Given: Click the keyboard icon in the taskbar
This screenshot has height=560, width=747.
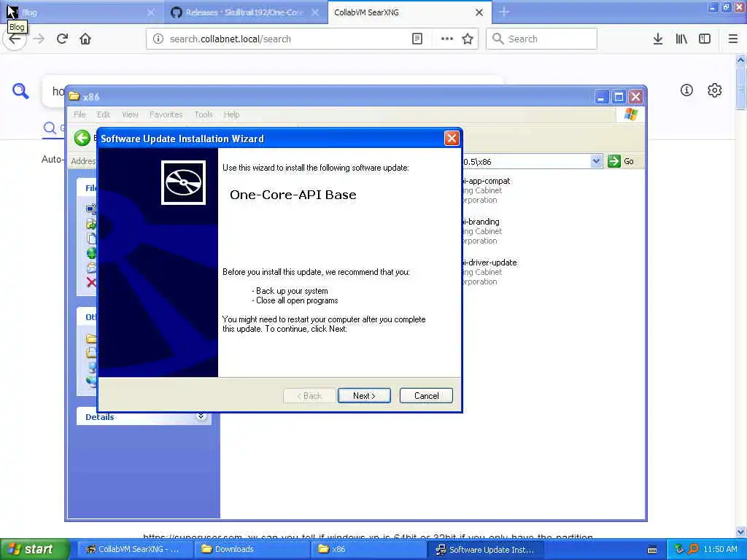Looking at the screenshot, I should coord(652,550).
